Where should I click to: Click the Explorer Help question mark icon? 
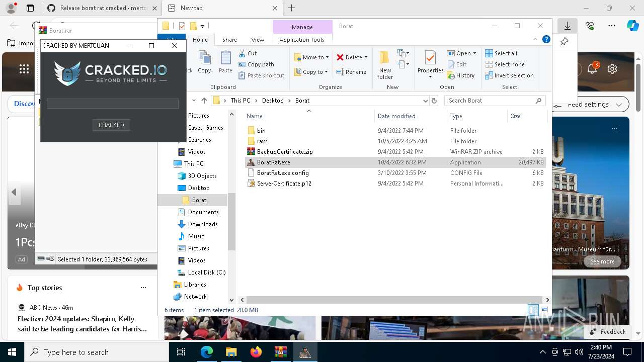546,40
